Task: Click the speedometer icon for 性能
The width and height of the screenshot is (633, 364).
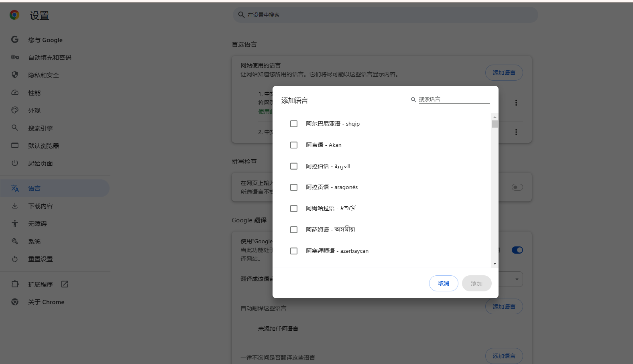Action: (x=15, y=93)
